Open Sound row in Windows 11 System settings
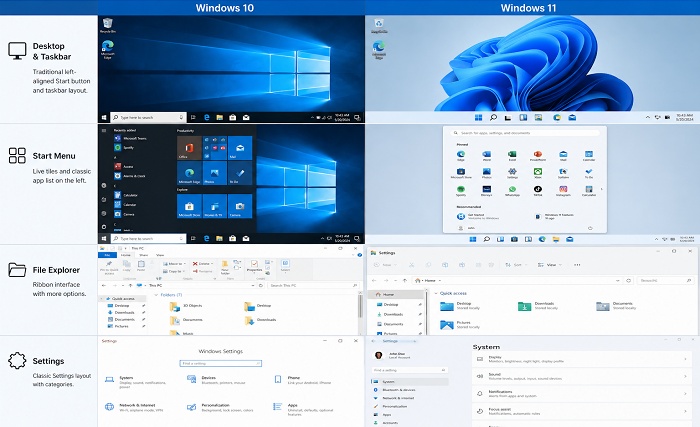Screen dimensions: 700x427 [582, 377]
